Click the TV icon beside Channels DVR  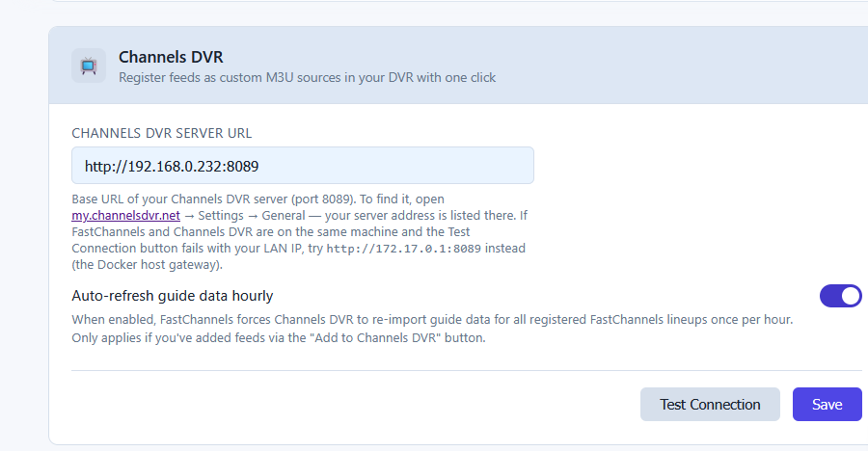(x=89, y=66)
